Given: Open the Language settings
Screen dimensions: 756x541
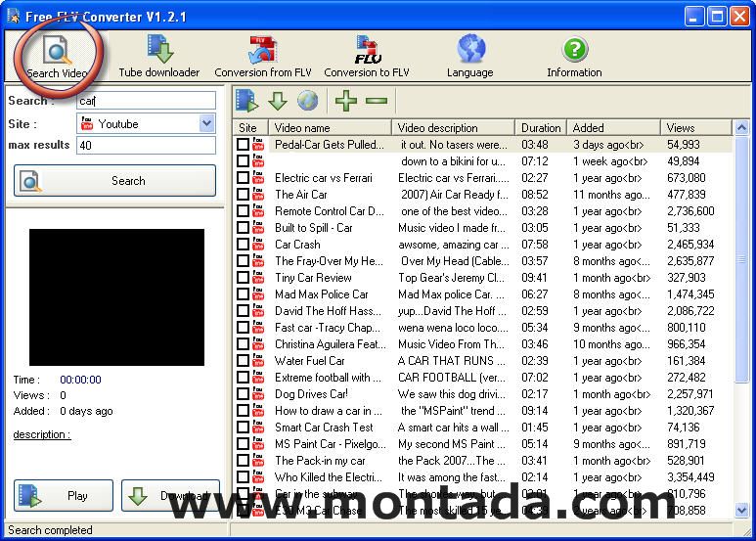Looking at the screenshot, I should click(470, 57).
